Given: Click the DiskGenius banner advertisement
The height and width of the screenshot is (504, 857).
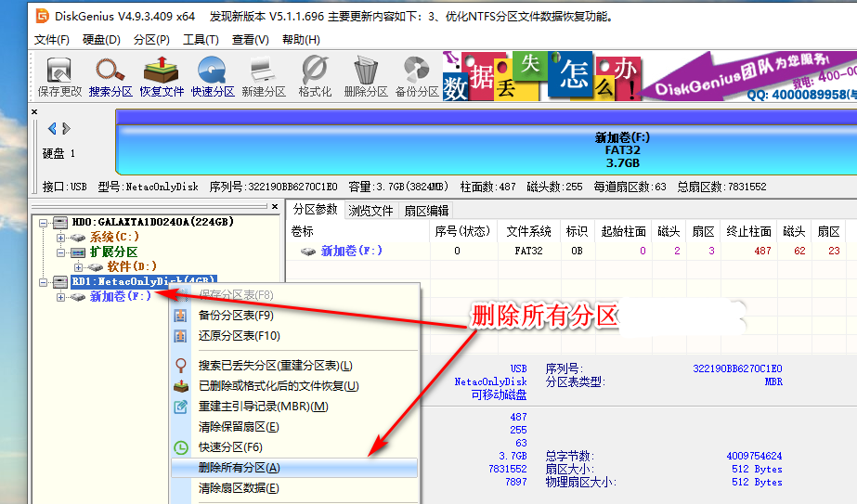Looking at the screenshot, I should coord(650,76).
